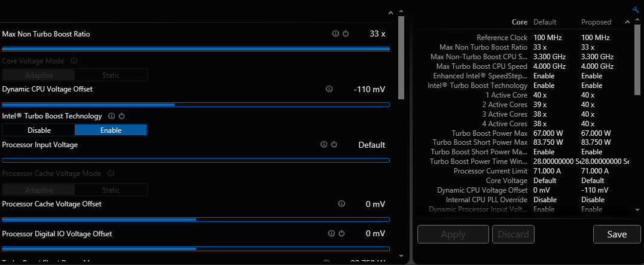Enable Intel Turbo Boost Technology
The width and height of the screenshot is (644, 265).
click(x=111, y=130)
